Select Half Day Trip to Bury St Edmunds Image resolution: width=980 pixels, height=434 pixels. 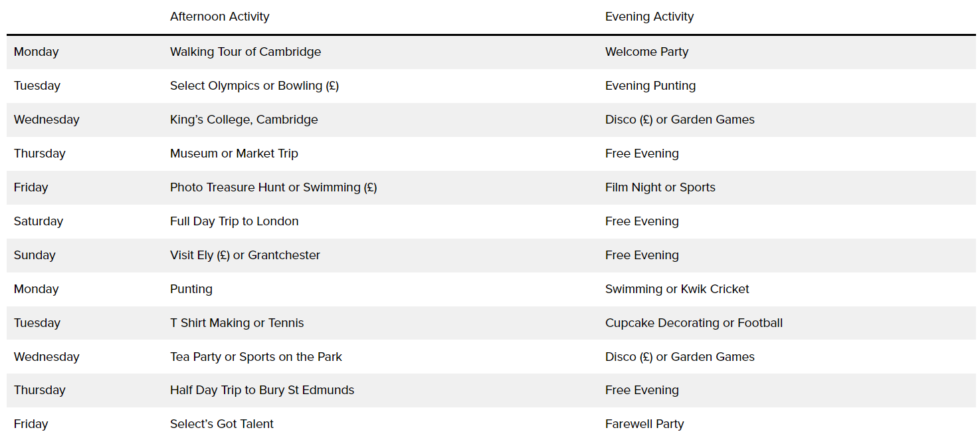262,390
